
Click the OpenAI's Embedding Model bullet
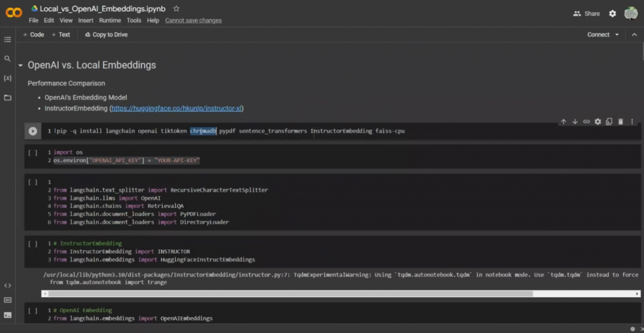pos(86,97)
